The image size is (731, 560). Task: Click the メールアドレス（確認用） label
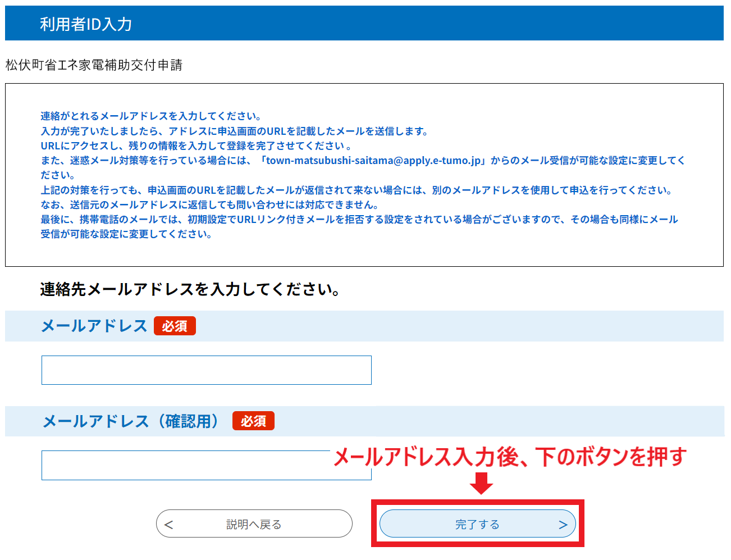(131, 421)
